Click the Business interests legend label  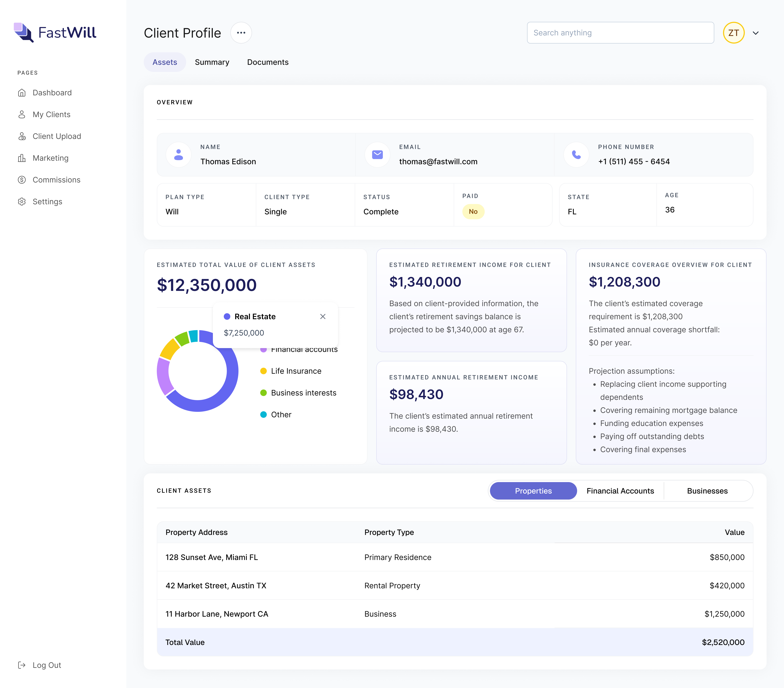coord(303,393)
